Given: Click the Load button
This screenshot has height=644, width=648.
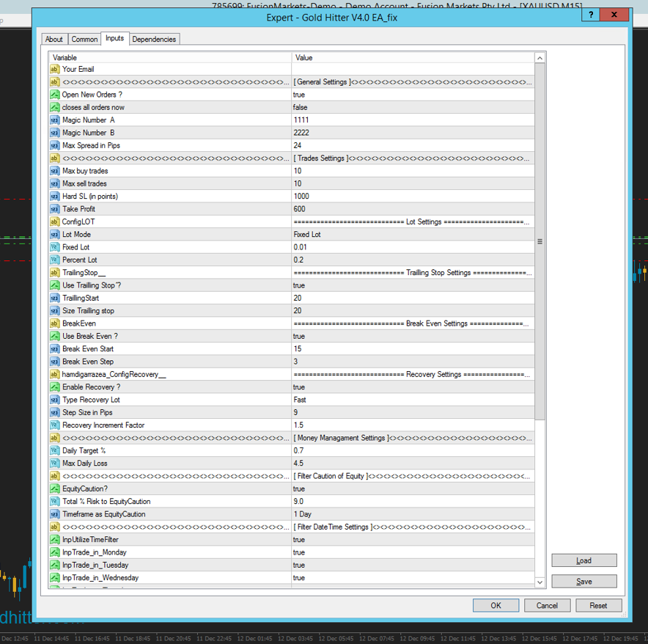Looking at the screenshot, I should [x=584, y=560].
